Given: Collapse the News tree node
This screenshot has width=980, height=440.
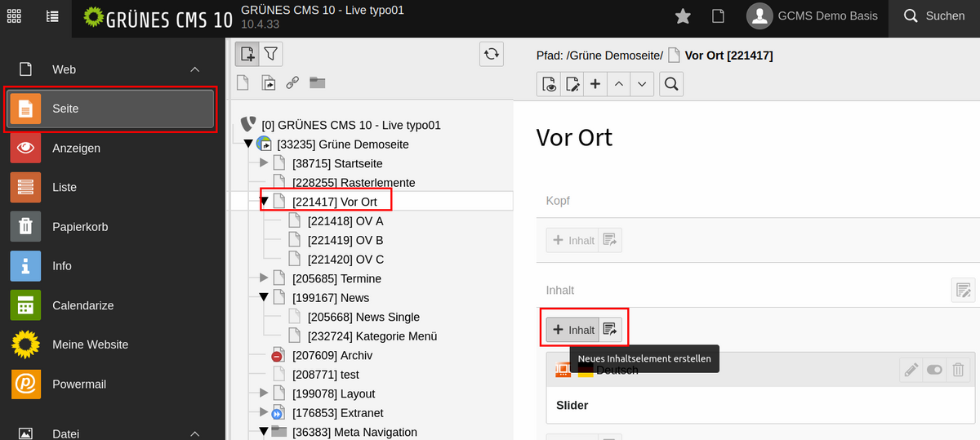Looking at the screenshot, I should pos(264,298).
